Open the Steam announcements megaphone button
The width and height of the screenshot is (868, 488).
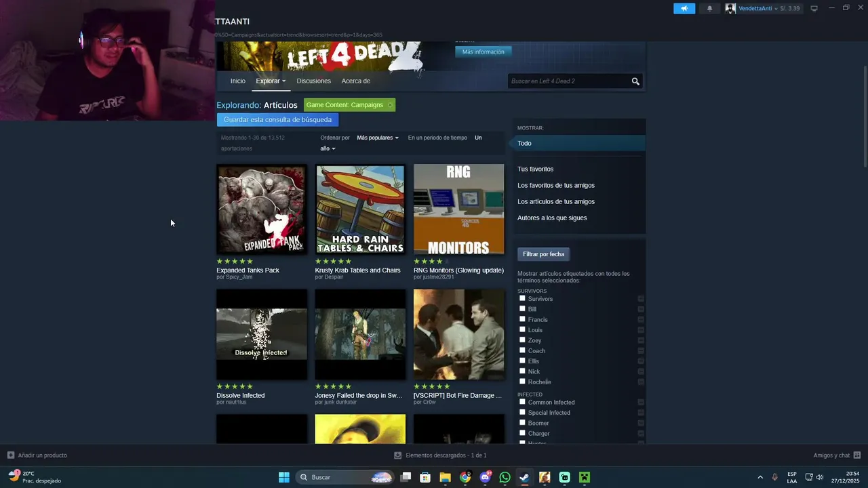tap(684, 8)
